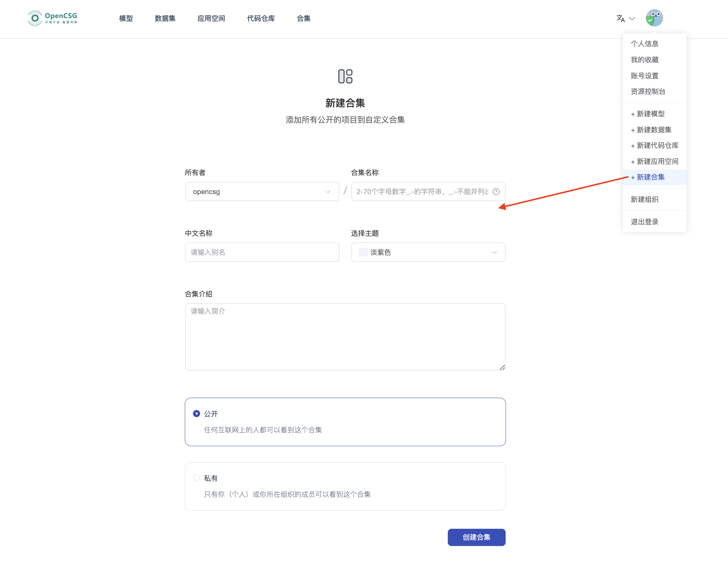Viewport: 728px width, 575px height.
Task: Click the collection grid icon above title
Action: (345, 76)
